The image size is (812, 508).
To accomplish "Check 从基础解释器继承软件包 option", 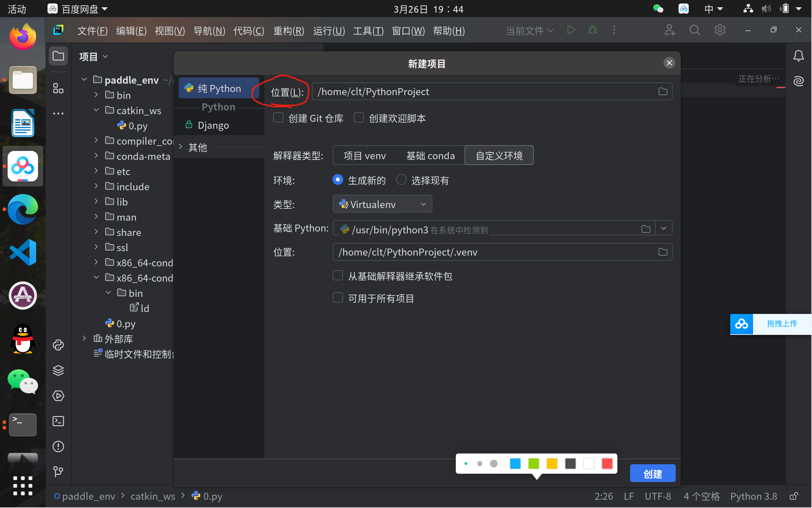I will click(338, 276).
